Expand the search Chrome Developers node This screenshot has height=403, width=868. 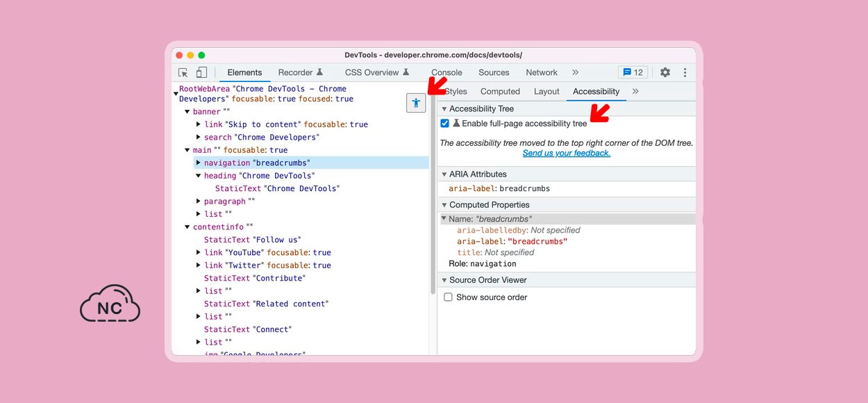(x=198, y=137)
